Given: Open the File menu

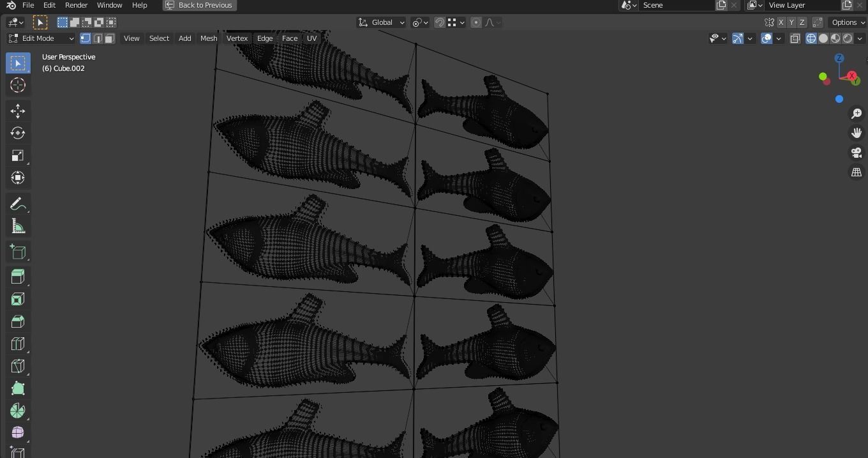Looking at the screenshot, I should pyautogui.click(x=28, y=5).
